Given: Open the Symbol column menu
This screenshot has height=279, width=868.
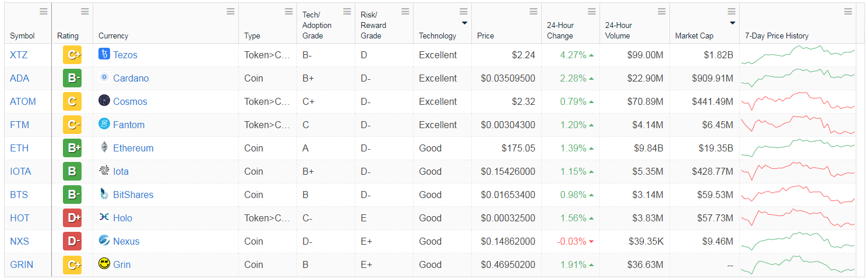Looking at the screenshot, I should pos(44,12).
